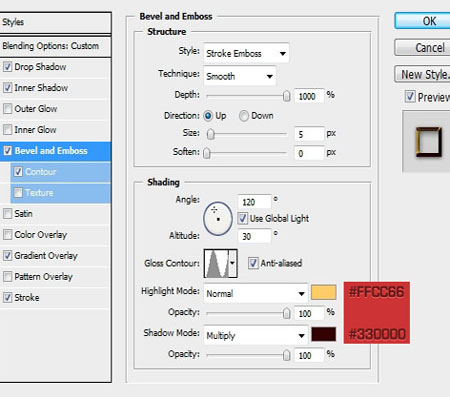The height and width of the screenshot is (397, 450).
Task: Toggle the Preview checkbox
Action: [x=410, y=97]
